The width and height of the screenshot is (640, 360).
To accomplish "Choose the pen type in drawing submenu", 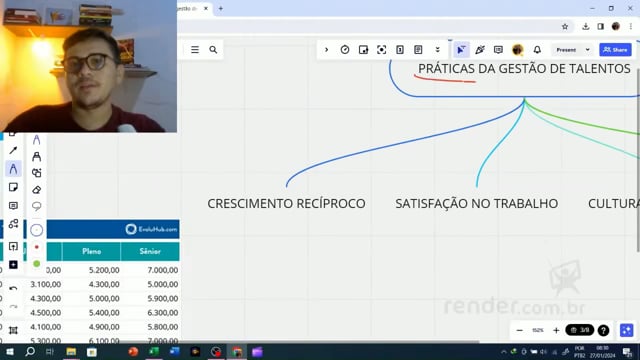I will coord(36,140).
